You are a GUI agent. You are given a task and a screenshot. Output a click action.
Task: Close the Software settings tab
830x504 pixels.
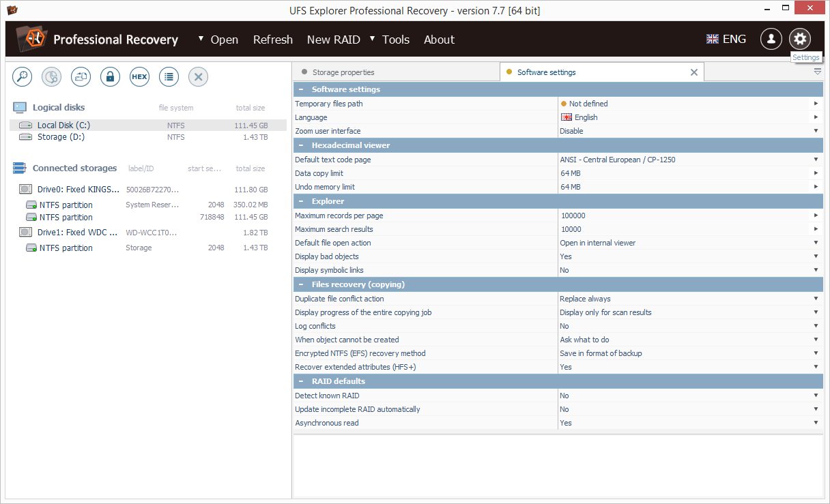coord(694,72)
